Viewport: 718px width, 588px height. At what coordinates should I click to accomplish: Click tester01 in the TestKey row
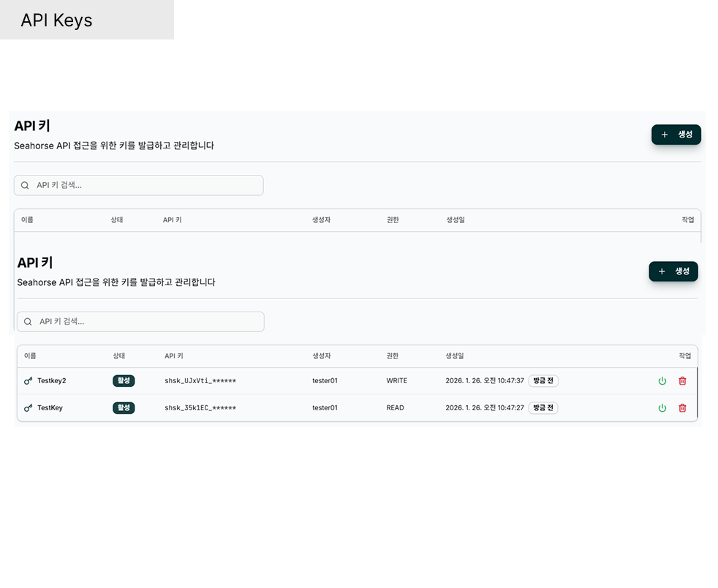[325, 408]
